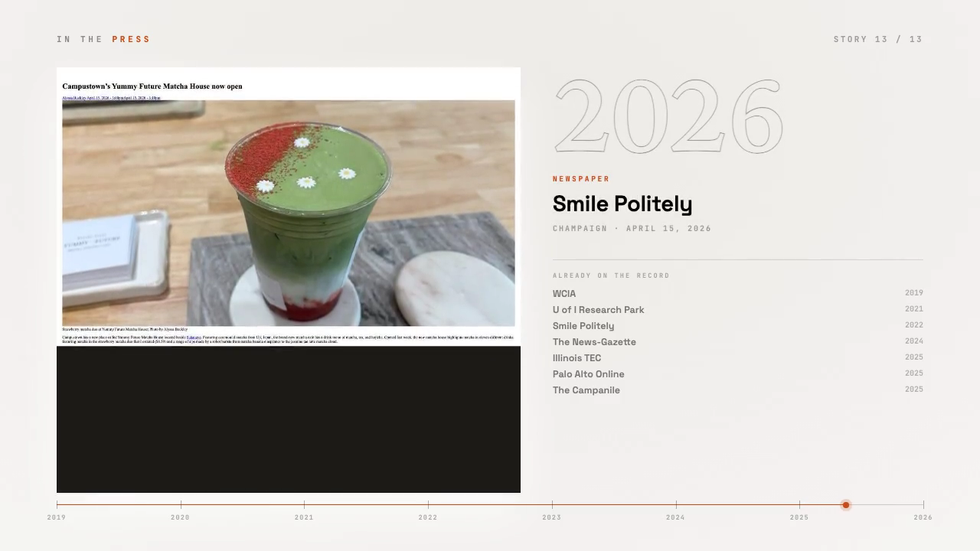Jump to 2020 on the timeline
The width and height of the screenshot is (980, 551).
(x=181, y=517)
